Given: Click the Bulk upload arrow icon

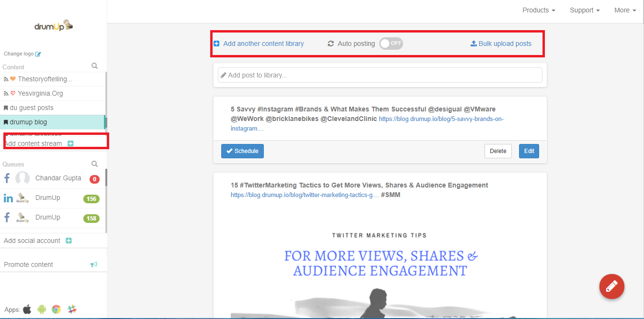Looking at the screenshot, I should (x=474, y=44).
